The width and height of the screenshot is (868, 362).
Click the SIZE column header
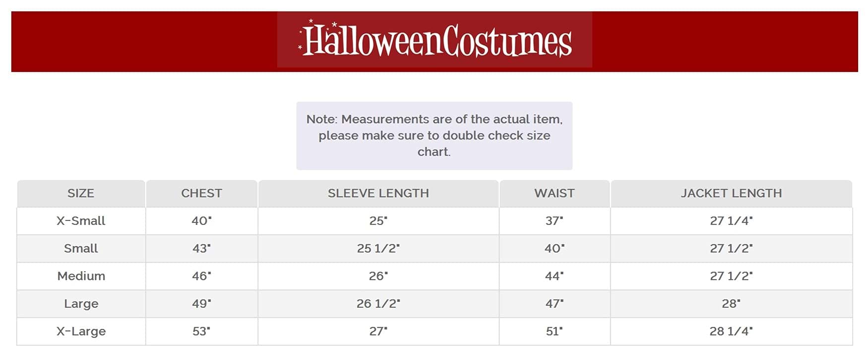(x=81, y=193)
